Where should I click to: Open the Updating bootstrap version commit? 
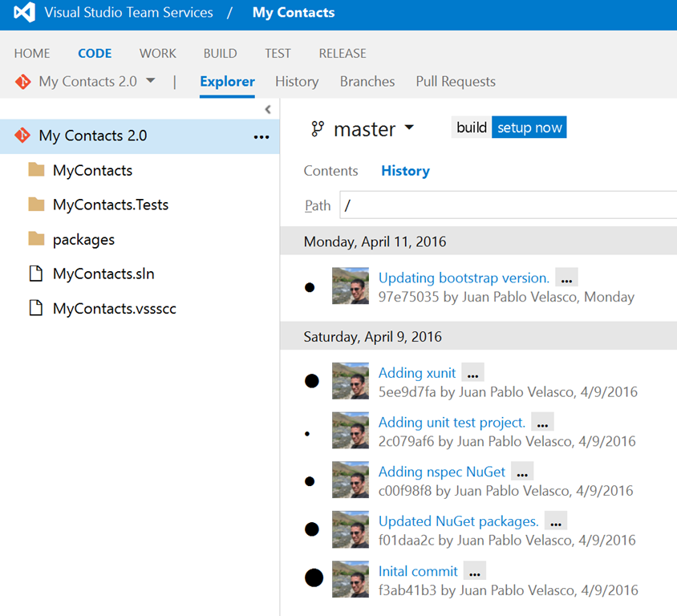(x=464, y=278)
